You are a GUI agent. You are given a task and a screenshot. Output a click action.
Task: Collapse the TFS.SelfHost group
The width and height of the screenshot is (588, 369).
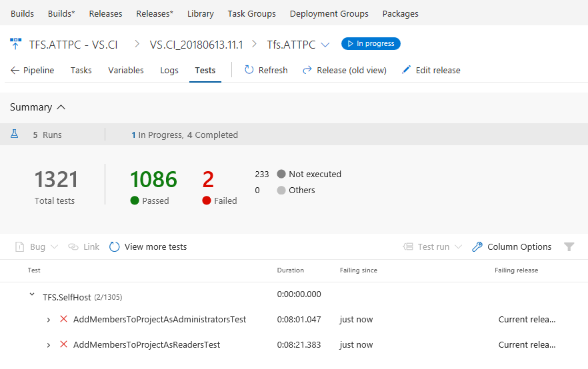pos(32,294)
